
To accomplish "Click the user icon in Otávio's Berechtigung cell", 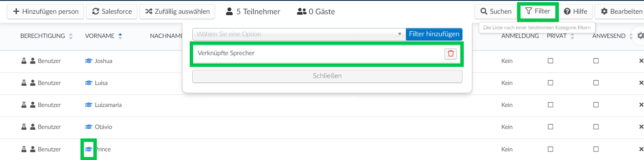I will 33,127.
